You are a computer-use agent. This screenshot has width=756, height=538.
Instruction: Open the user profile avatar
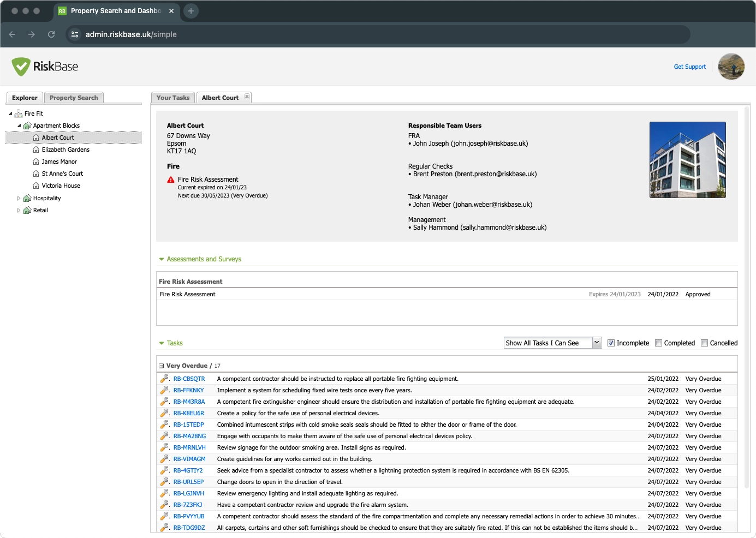[x=731, y=67]
